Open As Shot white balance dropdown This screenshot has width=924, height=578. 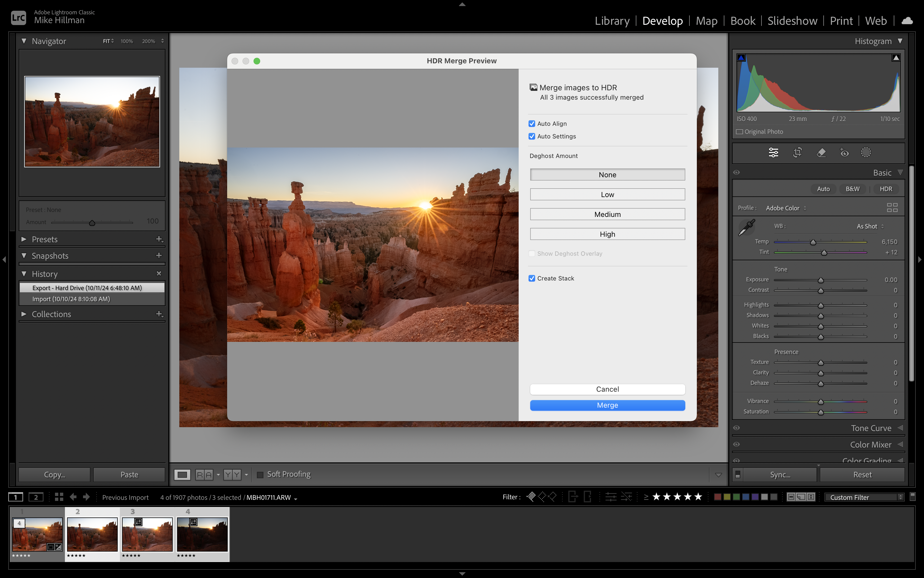(x=870, y=226)
